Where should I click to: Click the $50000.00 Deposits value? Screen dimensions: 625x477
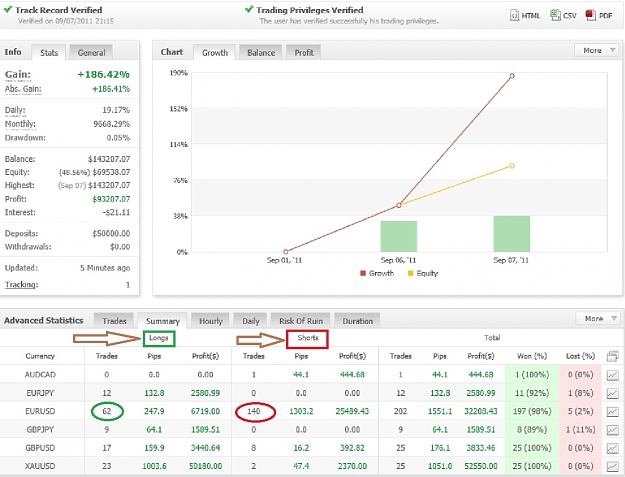coord(111,234)
